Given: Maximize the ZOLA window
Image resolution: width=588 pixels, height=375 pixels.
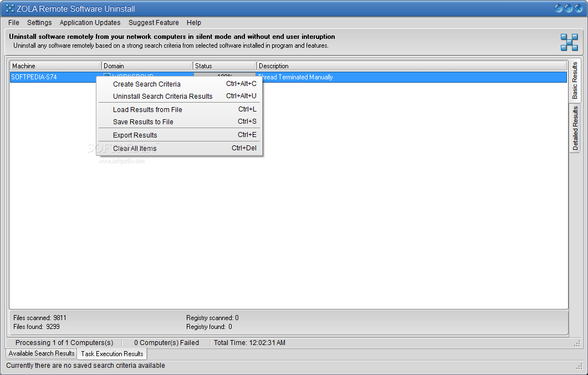Looking at the screenshot, I should click(x=569, y=8).
